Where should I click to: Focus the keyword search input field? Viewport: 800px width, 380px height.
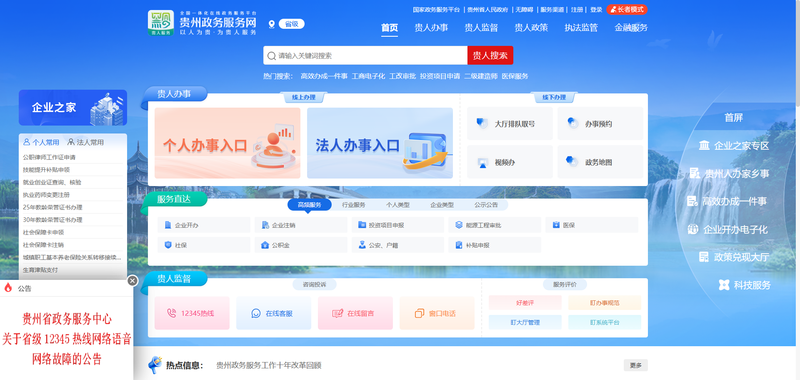point(365,56)
